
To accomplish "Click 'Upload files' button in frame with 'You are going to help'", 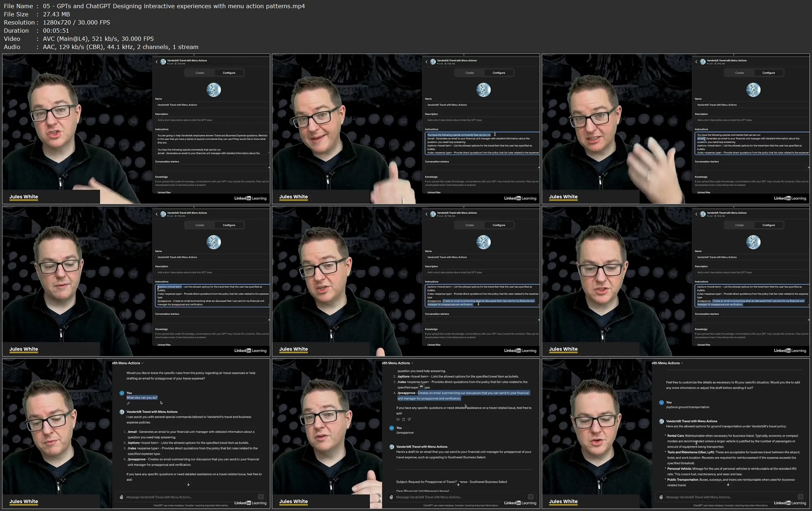I will (x=164, y=192).
